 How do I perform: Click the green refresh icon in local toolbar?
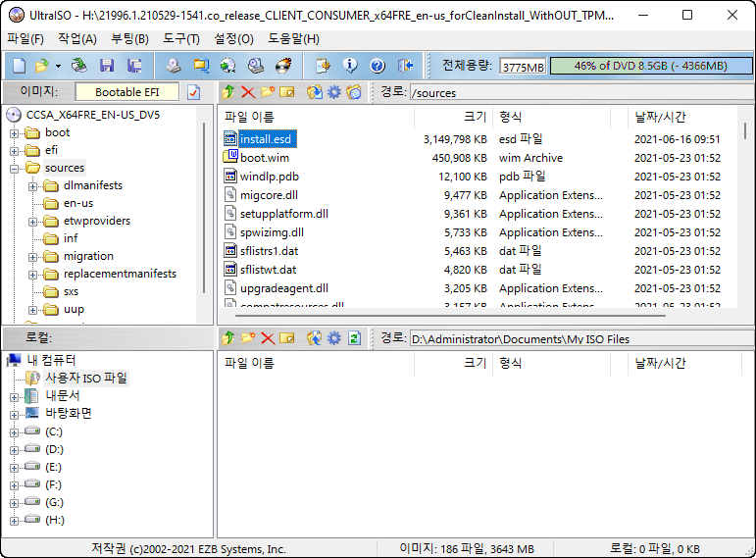pyautogui.click(x=354, y=338)
